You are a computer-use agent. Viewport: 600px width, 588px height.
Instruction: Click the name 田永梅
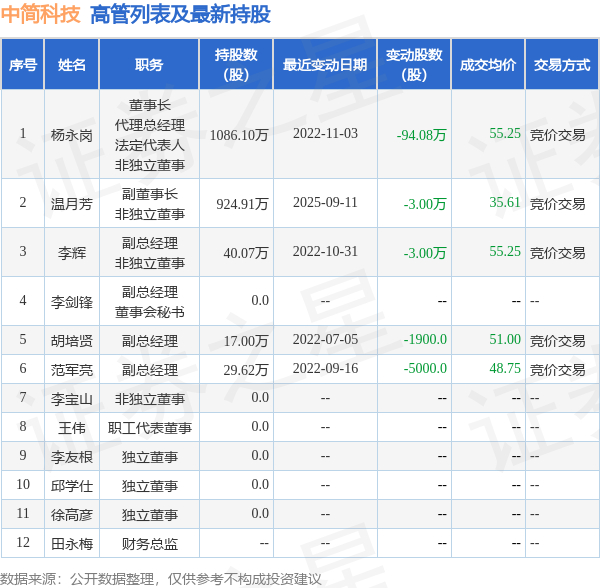(72, 544)
